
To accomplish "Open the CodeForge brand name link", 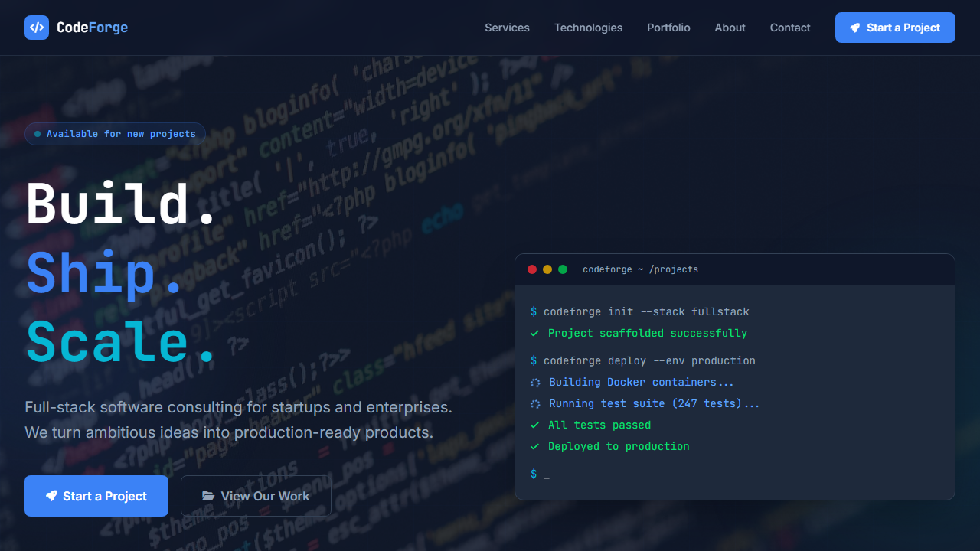I will coord(92,28).
